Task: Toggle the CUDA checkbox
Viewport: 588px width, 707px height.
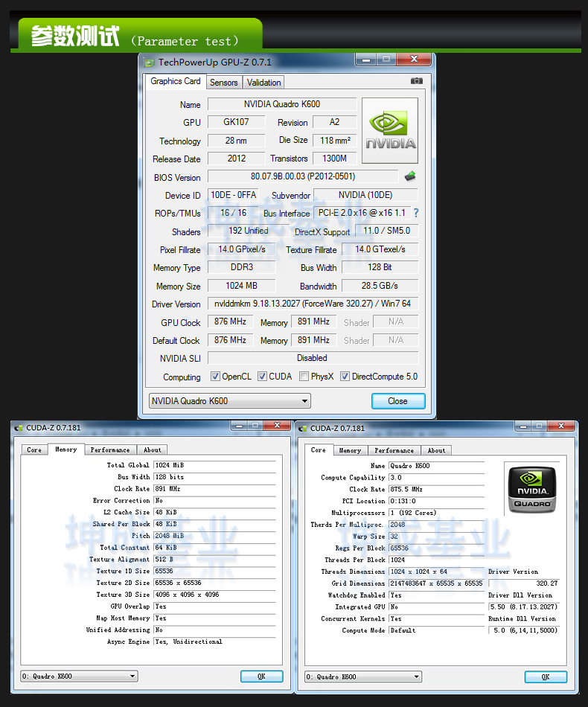Action: pyautogui.click(x=262, y=377)
